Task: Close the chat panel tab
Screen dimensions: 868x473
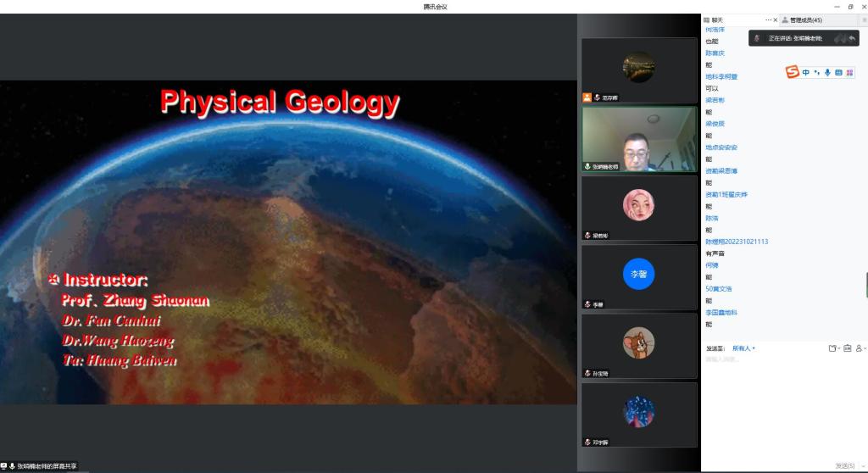Action: pyautogui.click(x=776, y=19)
